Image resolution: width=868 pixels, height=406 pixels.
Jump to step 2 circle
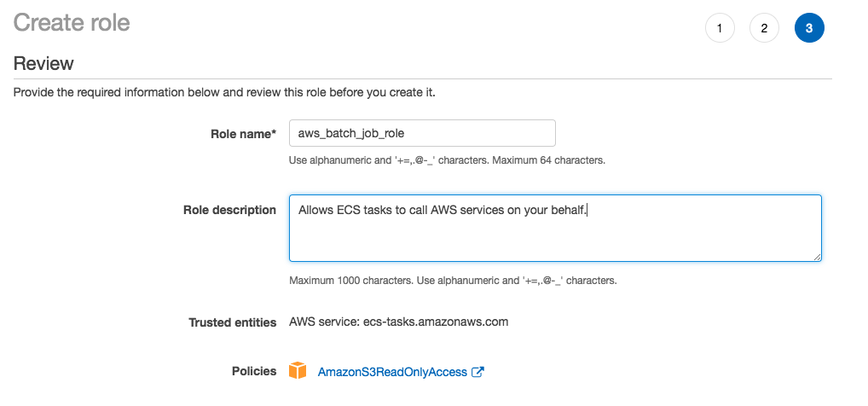[764, 28]
